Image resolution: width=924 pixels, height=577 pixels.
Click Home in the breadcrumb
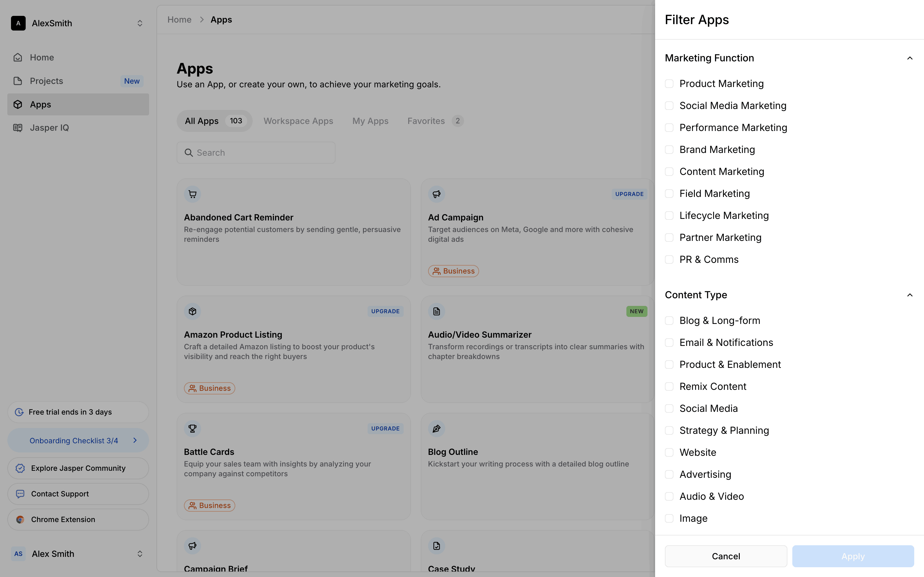pos(179,20)
